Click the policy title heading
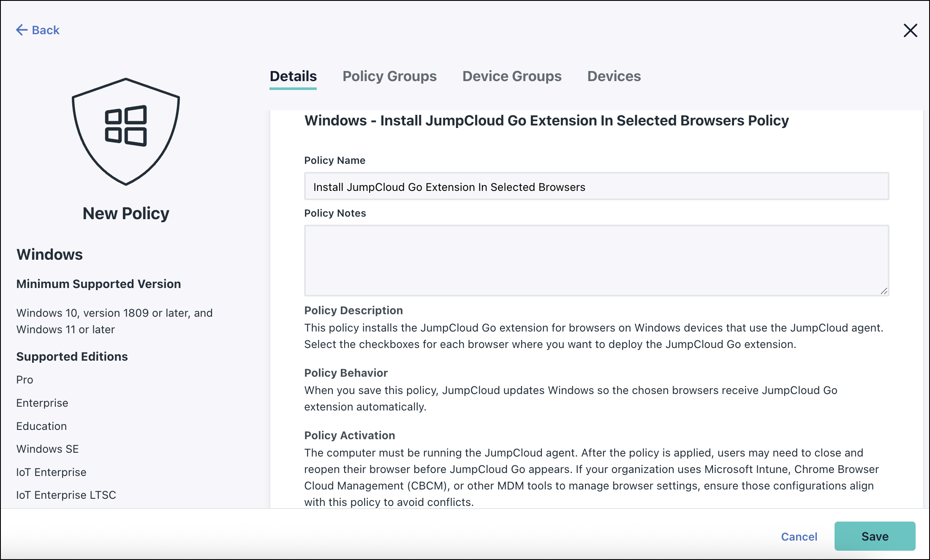The height and width of the screenshot is (560, 930). (x=547, y=121)
